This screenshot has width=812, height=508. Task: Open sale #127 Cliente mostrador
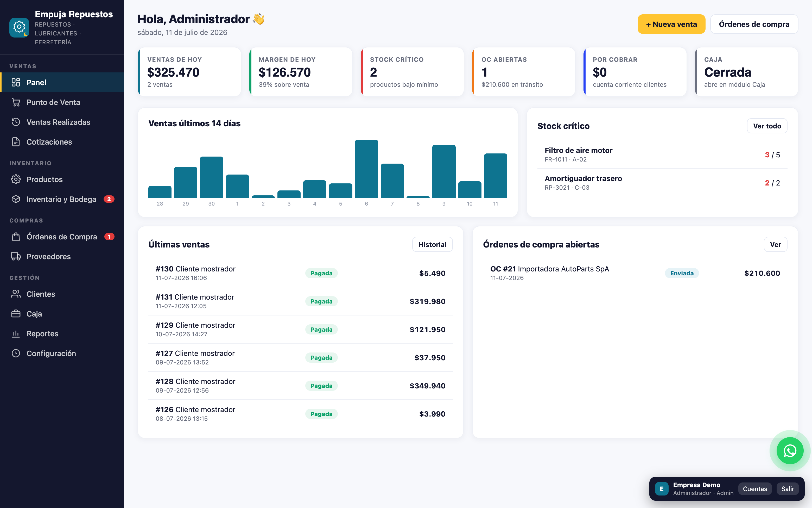point(301,358)
